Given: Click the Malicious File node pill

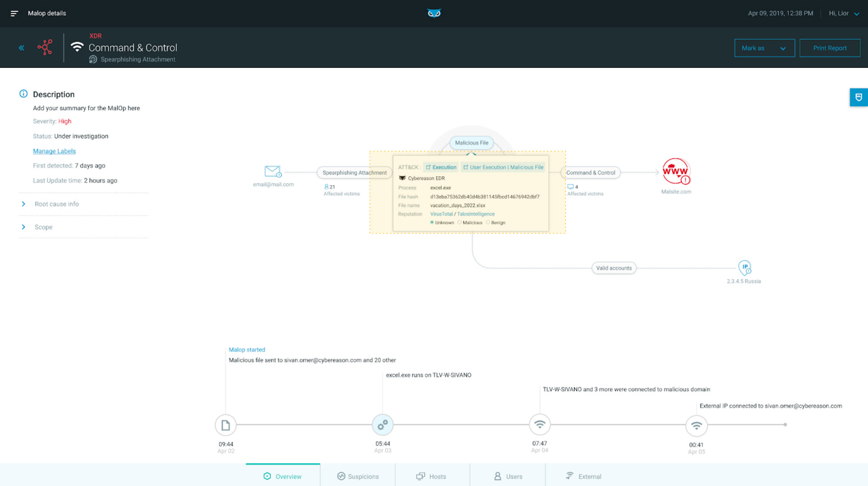Looking at the screenshot, I should [472, 143].
